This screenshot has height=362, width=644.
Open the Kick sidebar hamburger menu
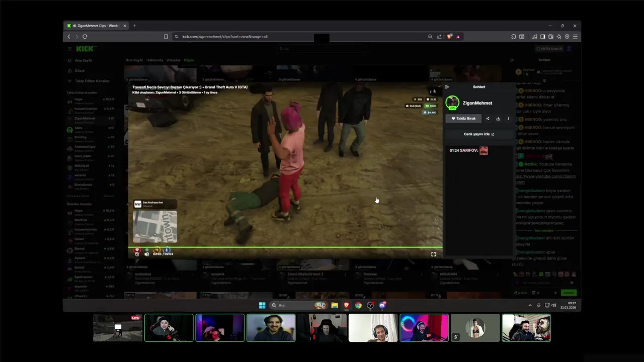pos(69,49)
